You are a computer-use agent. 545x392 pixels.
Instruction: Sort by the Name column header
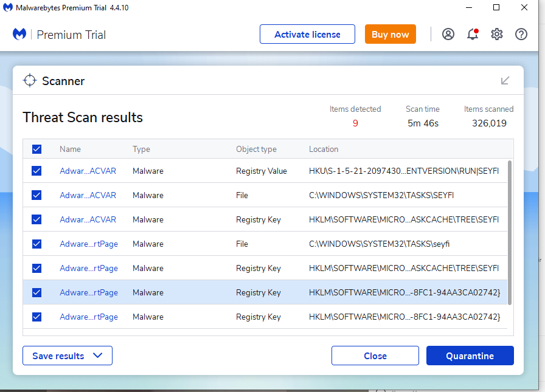coord(70,150)
